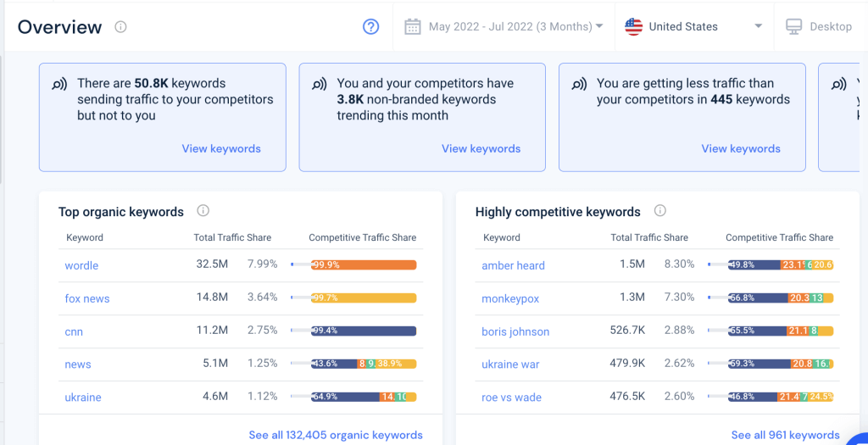
Task: Click wordle's orange 99.9% competitive share bar
Action: click(x=364, y=265)
